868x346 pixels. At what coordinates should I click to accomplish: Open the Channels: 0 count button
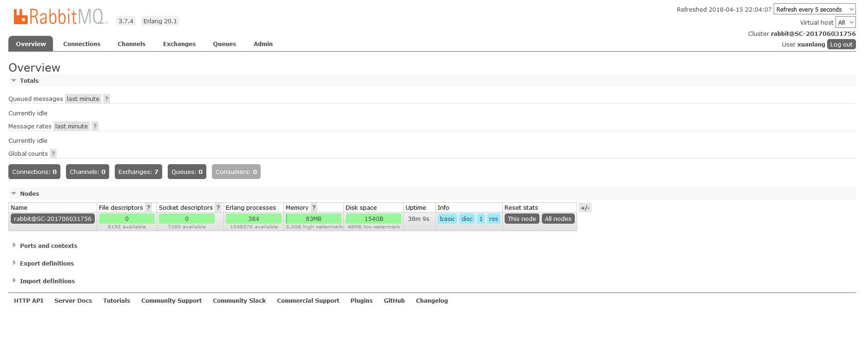click(87, 172)
